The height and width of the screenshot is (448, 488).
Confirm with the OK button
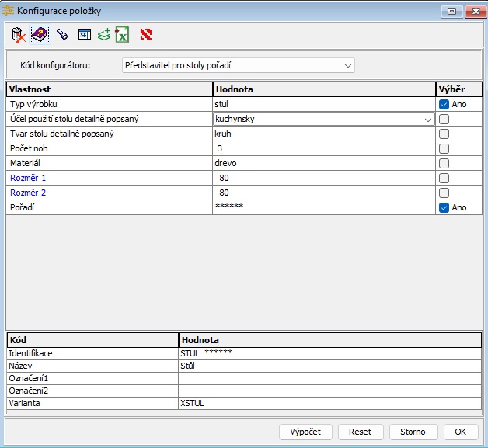point(461,432)
